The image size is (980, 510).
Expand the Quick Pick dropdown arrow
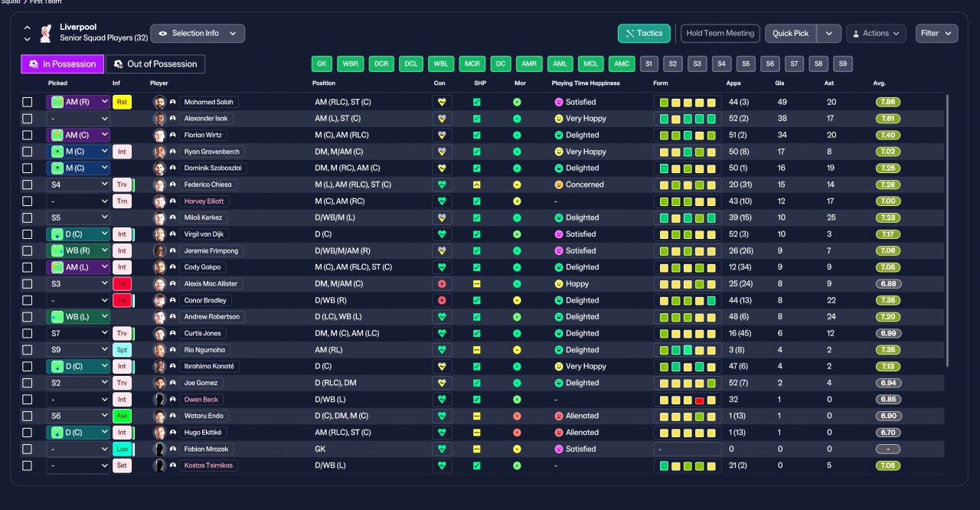click(x=829, y=33)
